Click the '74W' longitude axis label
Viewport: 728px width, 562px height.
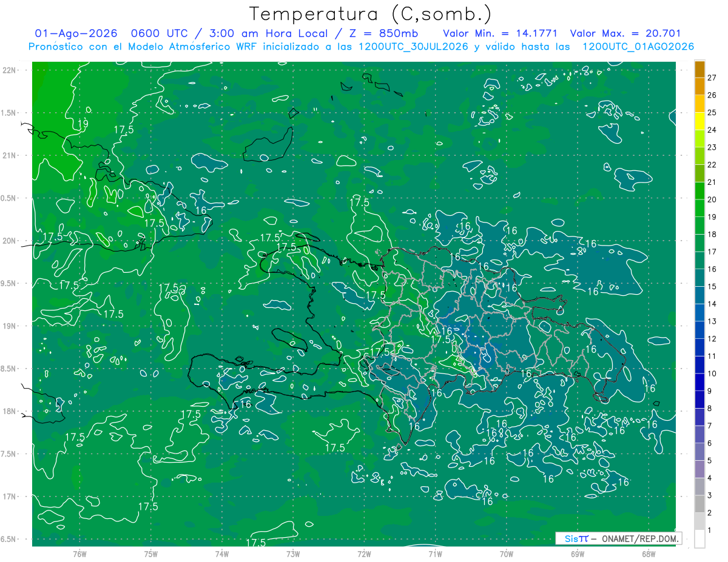222,554
